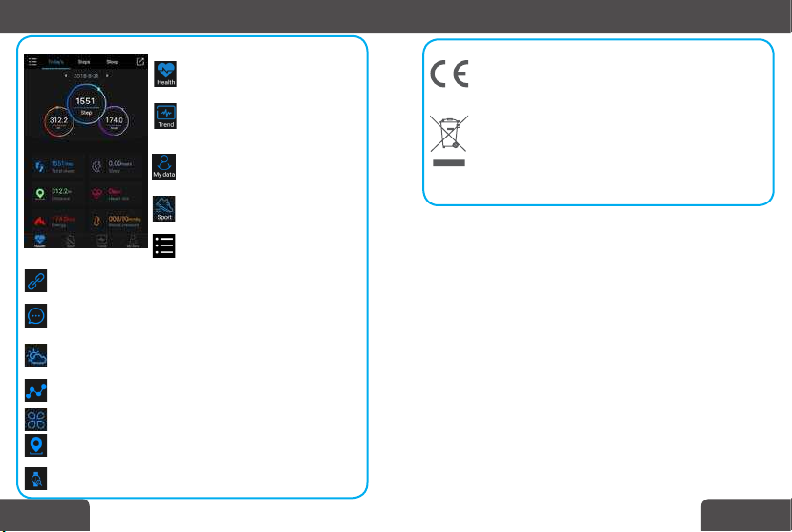
Task: Click the 1551 Step progress ring
Action: pos(86,104)
